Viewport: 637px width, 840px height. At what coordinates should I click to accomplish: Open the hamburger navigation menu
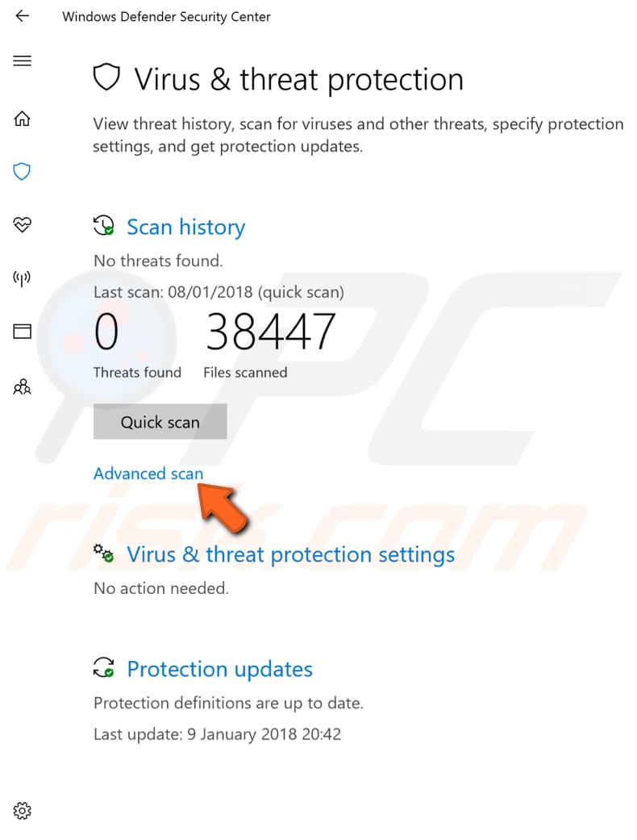point(22,61)
